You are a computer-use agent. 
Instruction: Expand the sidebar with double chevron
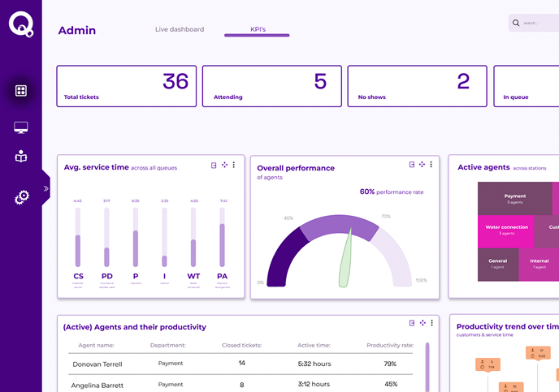tap(46, 188)
